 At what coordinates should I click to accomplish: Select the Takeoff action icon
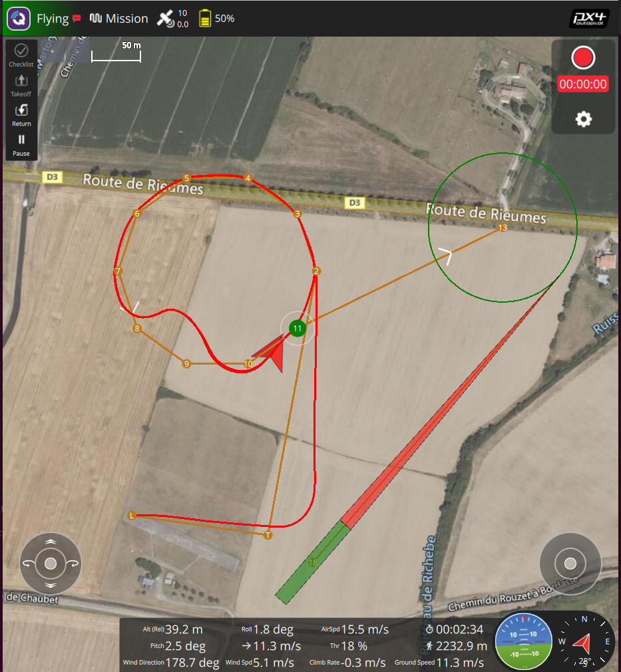click(x=21, y=85)
